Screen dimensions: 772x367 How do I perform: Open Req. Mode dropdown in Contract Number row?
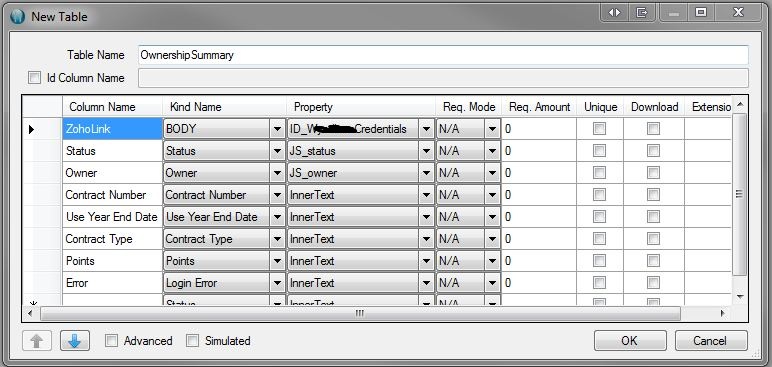point(492,195)
